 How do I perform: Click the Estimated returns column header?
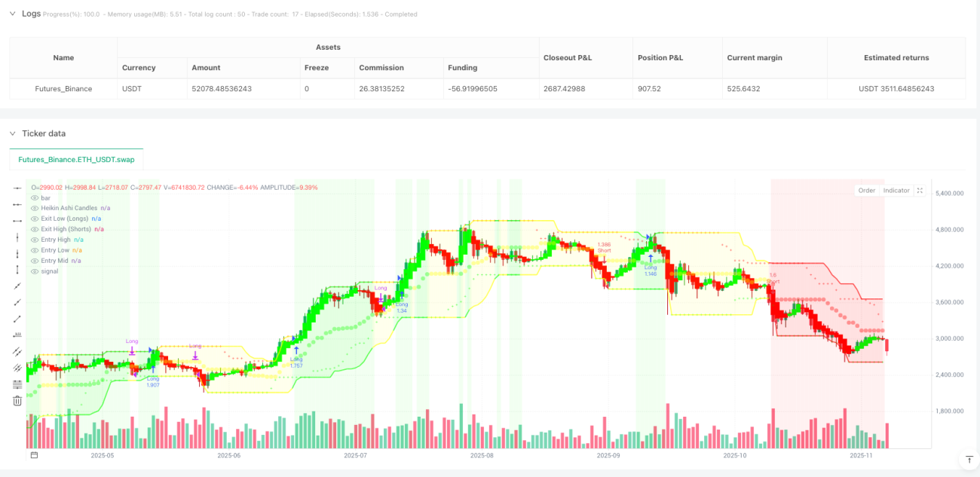click(x=896, y=57)
